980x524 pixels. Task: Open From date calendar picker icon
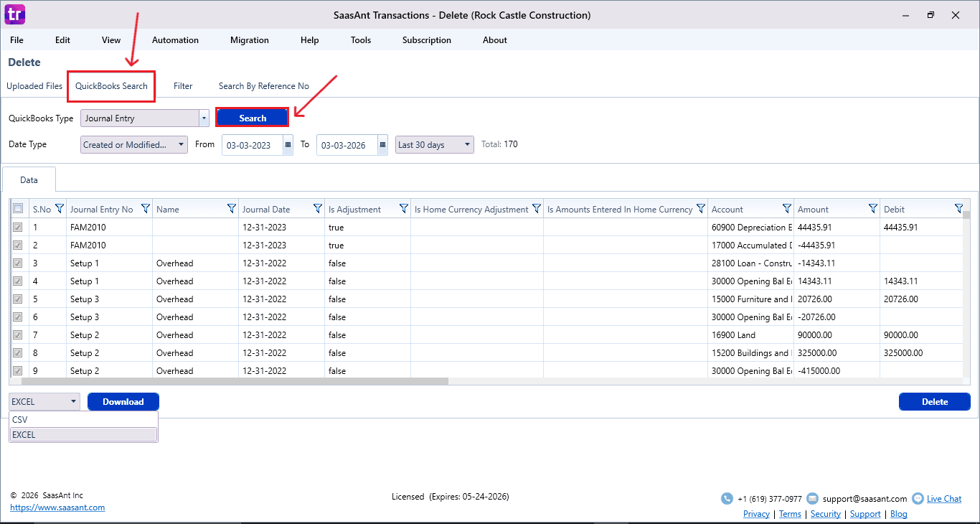coord(288,145)
